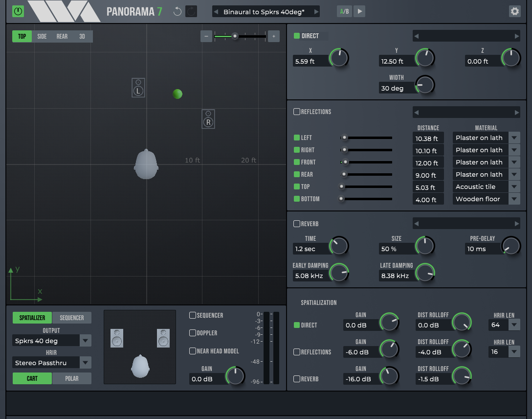Viewport: 532px width, 419px height.
Task: Zoom out with the minus button
Action: pyautogui.click(x=206, y=36)
